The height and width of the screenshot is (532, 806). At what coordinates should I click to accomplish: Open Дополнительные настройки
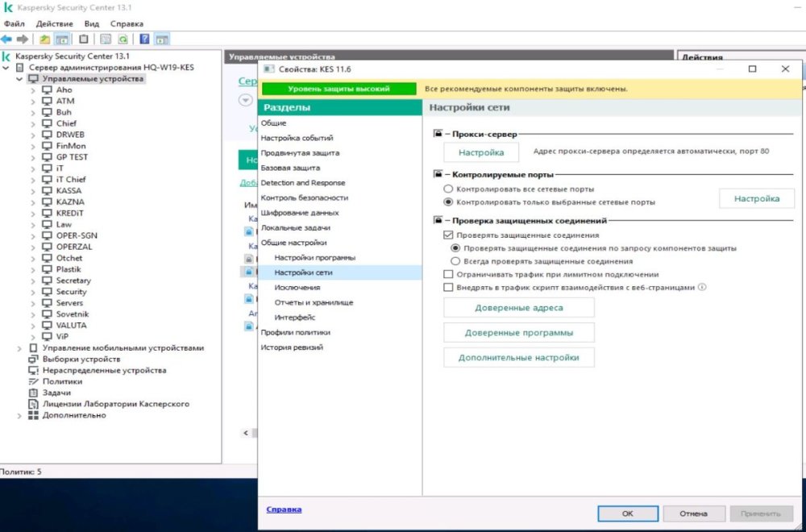click(x=518, y=357)
